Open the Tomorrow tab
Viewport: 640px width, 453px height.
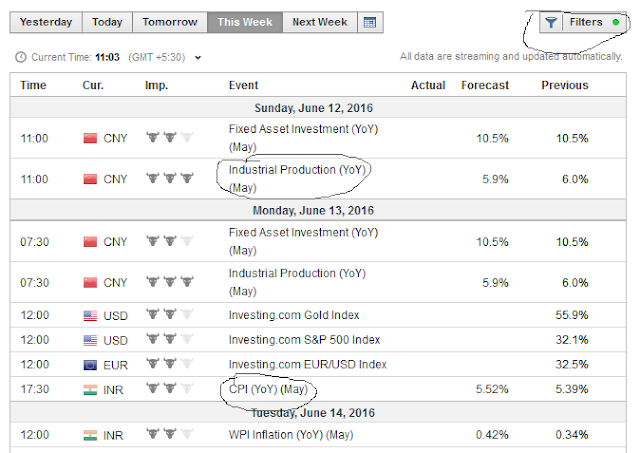tap(171, 22)
